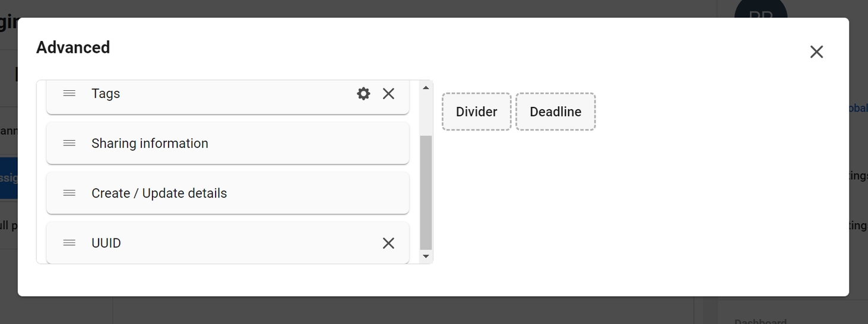Click the Sharing information drag handle
The image size is (868, 324).
pos(69,144)
